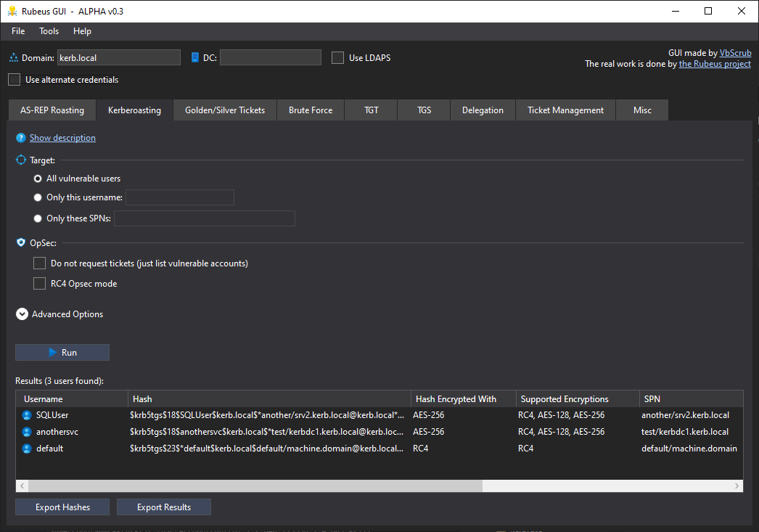Click the lone RC4 supported encryption cell
759x532 pixels.
[525, 449]
